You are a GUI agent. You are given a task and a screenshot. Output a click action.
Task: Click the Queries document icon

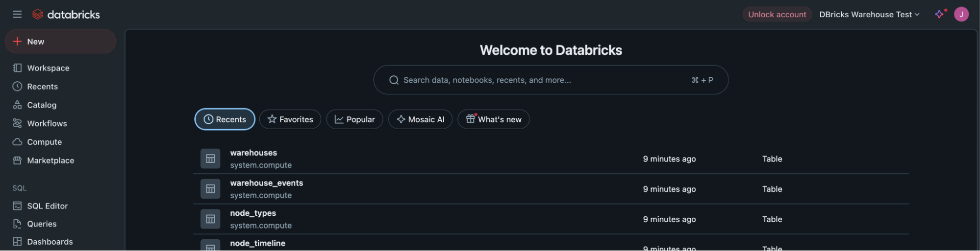[17, 224]
